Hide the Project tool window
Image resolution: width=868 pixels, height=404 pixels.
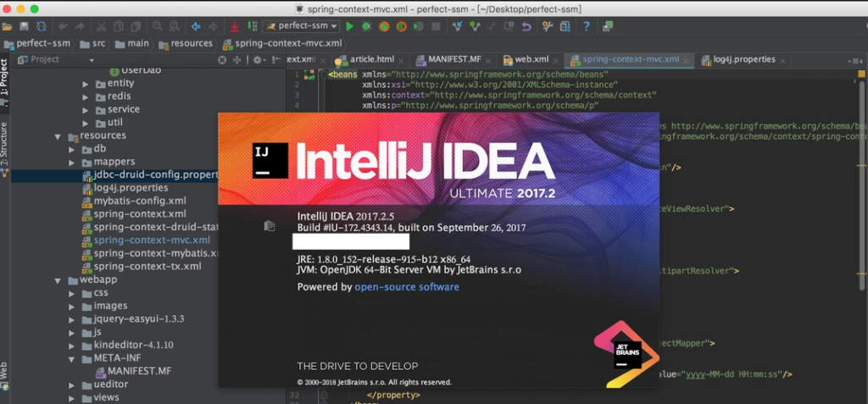[275, 60]
